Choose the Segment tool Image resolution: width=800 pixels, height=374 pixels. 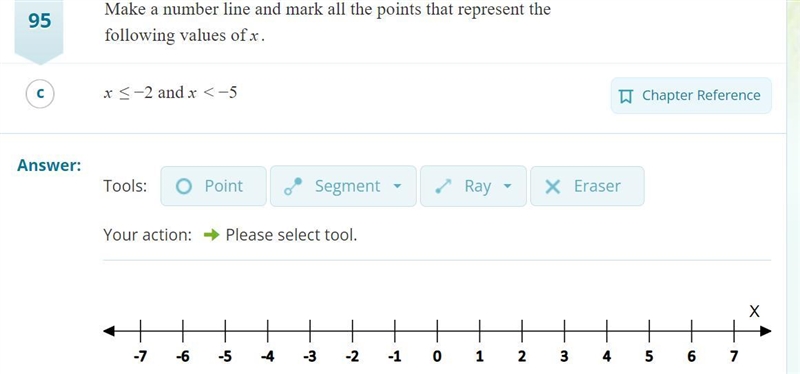pyautogui.click(x=343, y=186)
